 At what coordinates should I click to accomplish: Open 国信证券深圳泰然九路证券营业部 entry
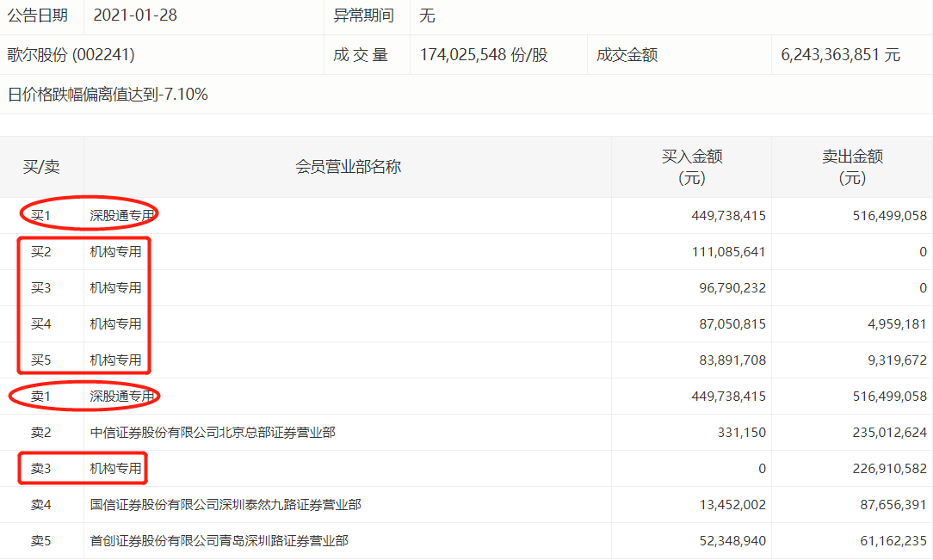(x=226, y=505)
